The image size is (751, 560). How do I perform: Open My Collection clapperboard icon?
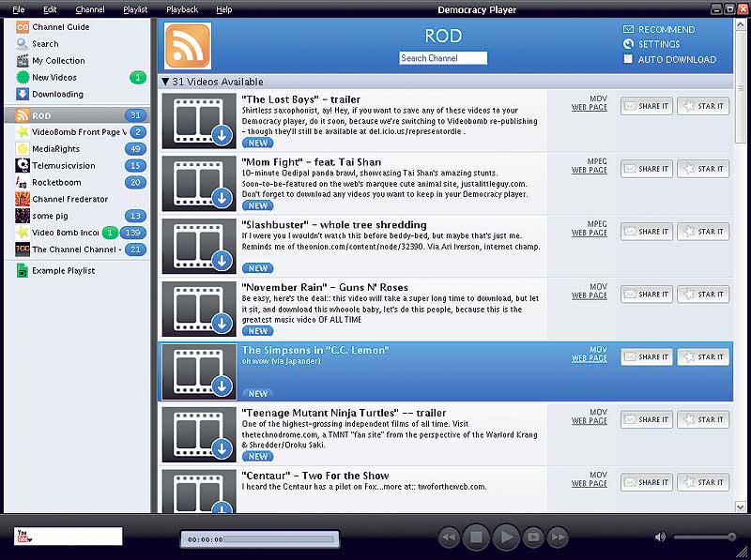23,61
